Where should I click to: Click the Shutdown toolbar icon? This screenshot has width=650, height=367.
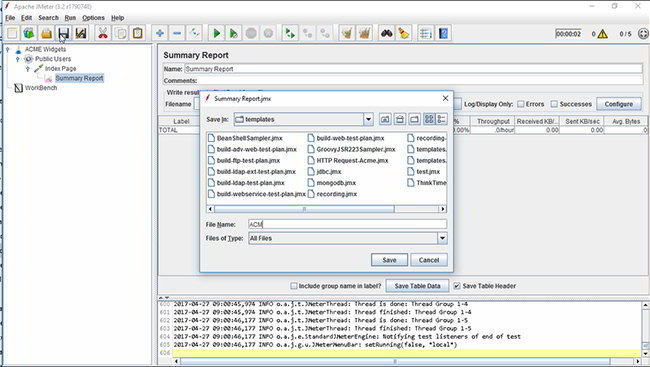point(269,33)
